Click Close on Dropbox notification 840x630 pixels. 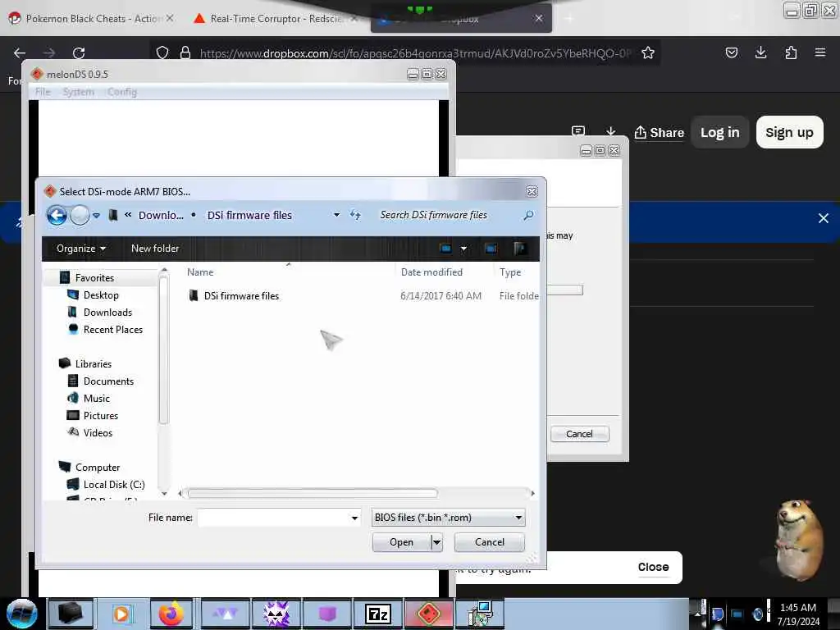pyautogui.click(x=653, y=567)
